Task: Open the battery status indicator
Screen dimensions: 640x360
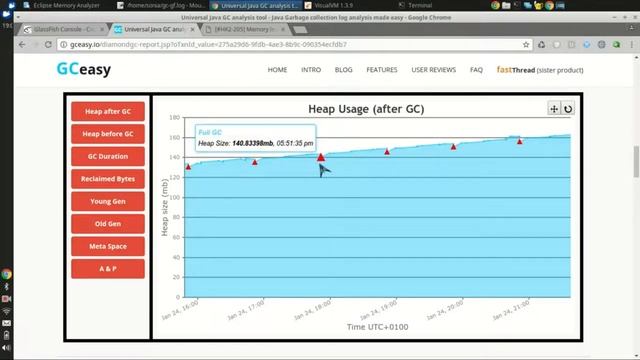Action: tap(6, 336)
